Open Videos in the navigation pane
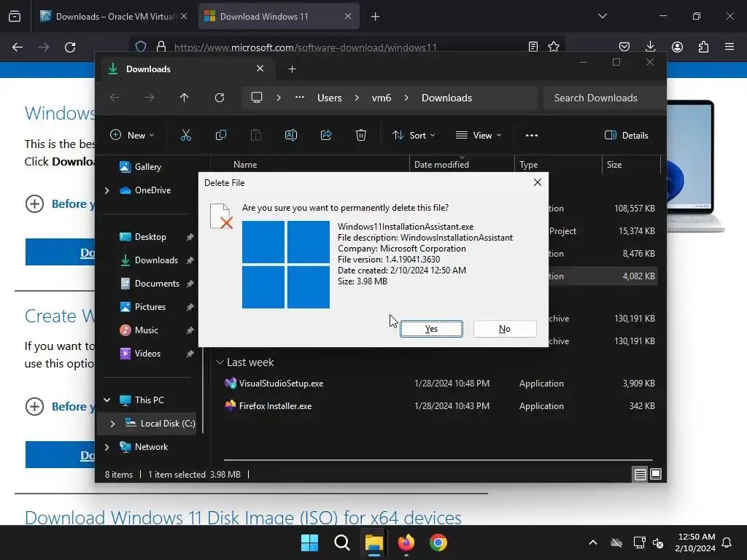This screenshot has width=747, height=560. (x=147, y=354)
